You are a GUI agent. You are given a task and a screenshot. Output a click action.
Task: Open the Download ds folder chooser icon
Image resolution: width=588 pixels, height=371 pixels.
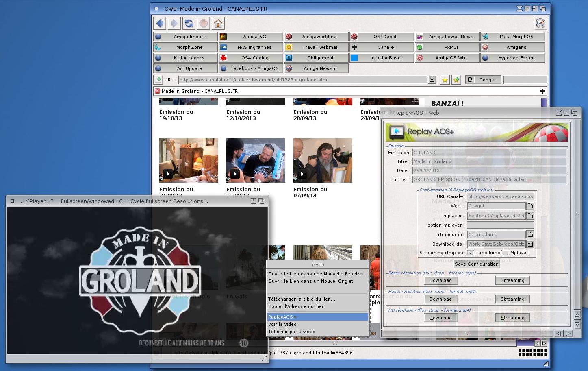(x=530, y=244)
